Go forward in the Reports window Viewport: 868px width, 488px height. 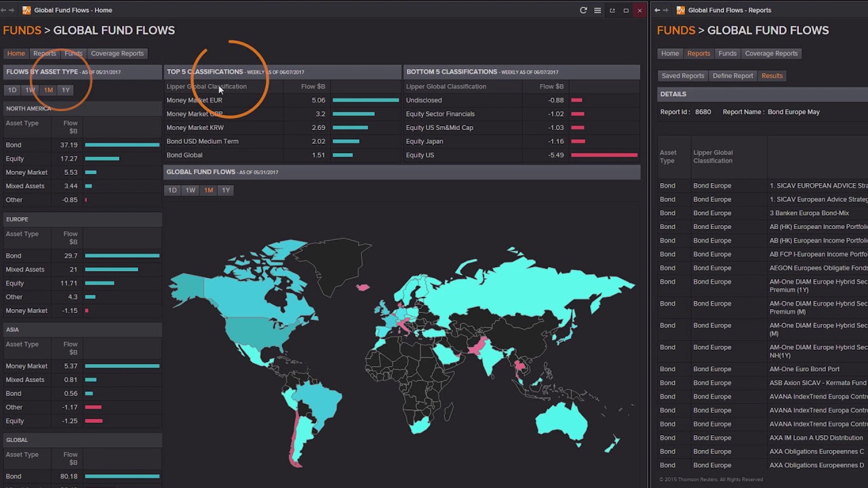point(666,10)
